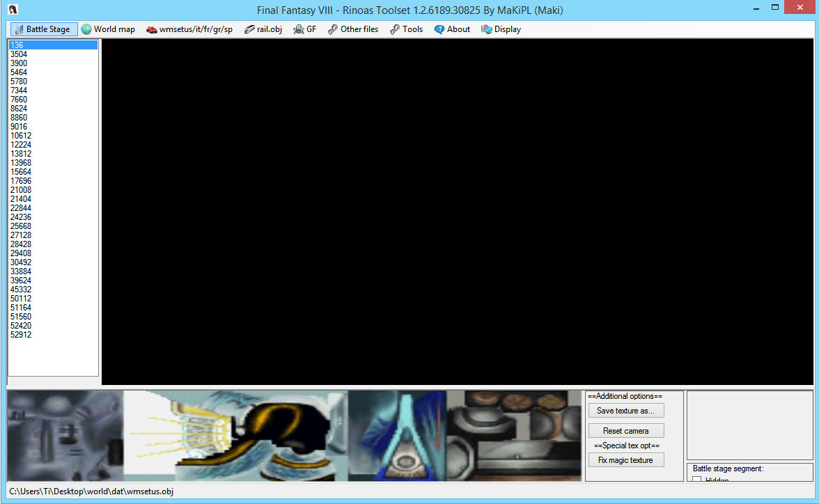Open the wmsetus/it/fr/gr/sp menu
Image resolution: width=819 pixels, height=504 pixels.
[189, 29]
